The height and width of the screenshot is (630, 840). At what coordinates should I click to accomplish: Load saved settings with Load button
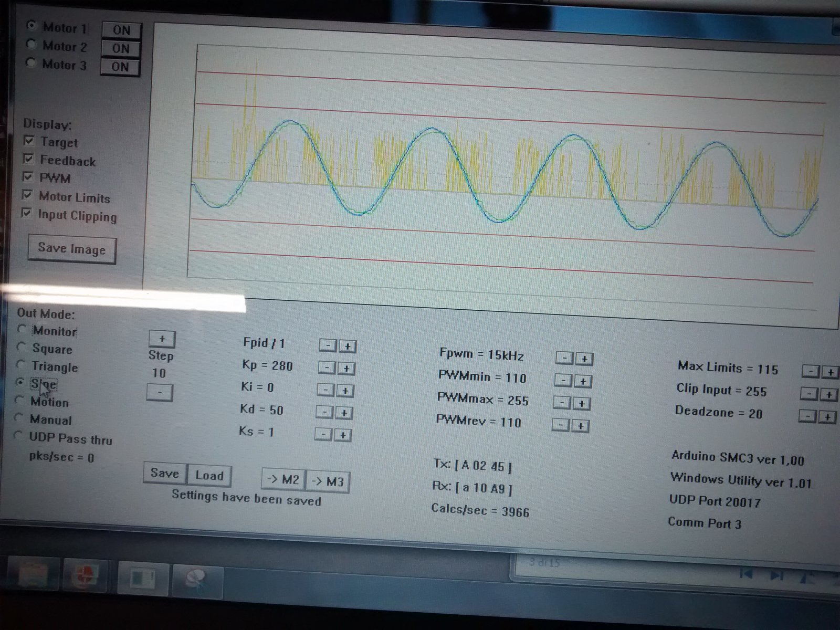coord(209,476)
